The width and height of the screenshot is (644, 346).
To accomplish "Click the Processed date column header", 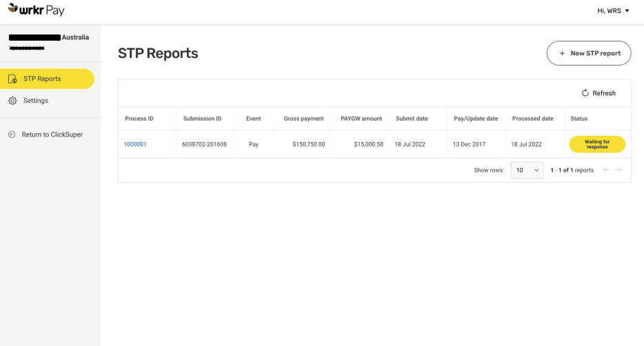I will point(533,119).
